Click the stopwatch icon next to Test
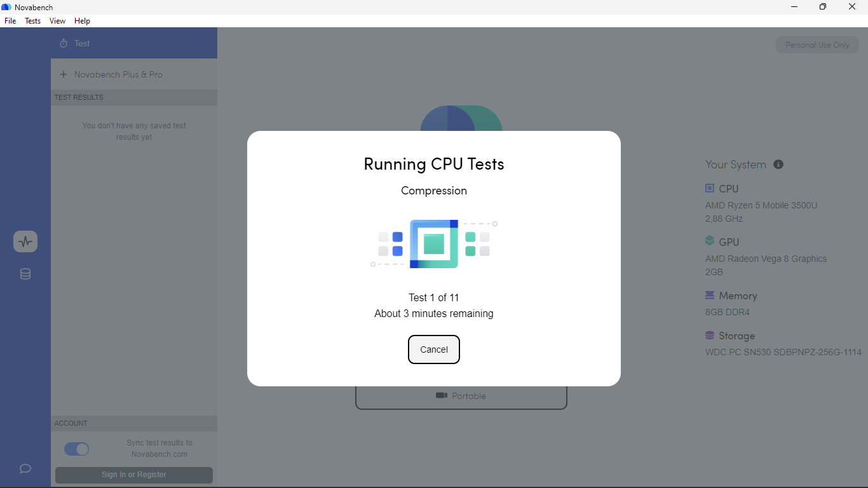The height and width of the screenshot is (488, 868). tap(64, 43)
